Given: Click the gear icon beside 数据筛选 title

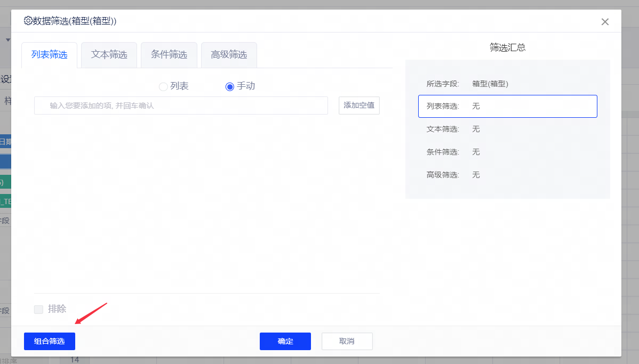Looking at the screenshot, I should point(28,21).
